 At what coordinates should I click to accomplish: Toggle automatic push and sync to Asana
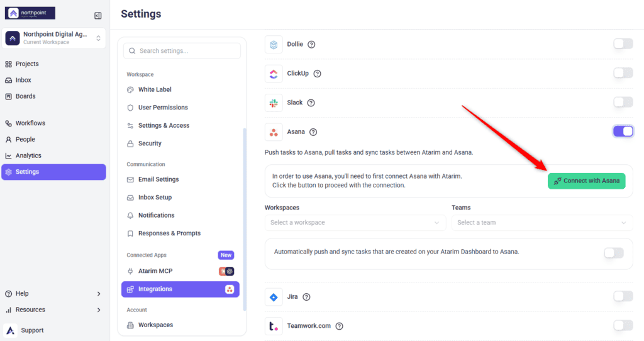[x=614, y=253]
